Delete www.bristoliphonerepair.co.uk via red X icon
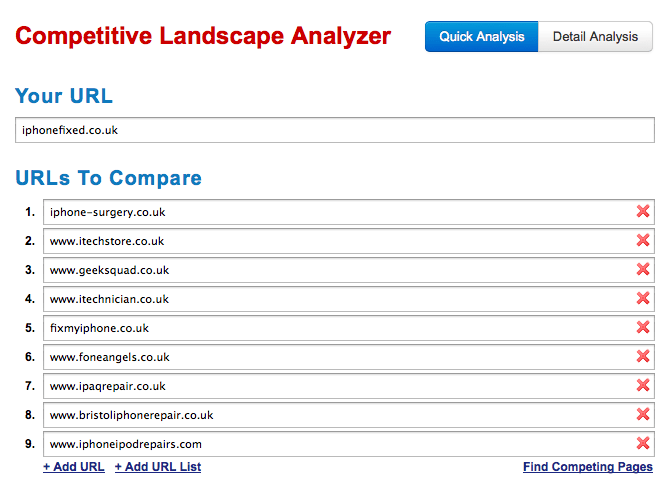The width and height of the screenshot is (669, 492). [x=643, y=414]
